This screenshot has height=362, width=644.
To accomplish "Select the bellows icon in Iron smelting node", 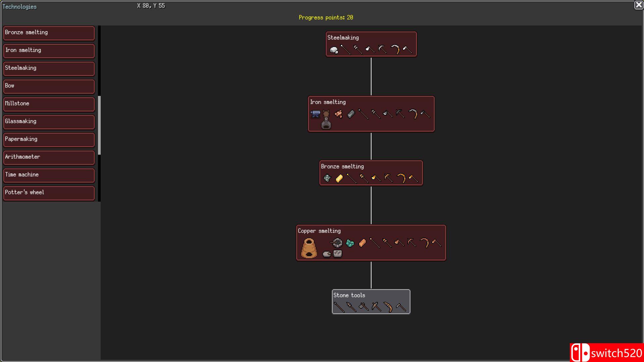I will tap(326, 121).
